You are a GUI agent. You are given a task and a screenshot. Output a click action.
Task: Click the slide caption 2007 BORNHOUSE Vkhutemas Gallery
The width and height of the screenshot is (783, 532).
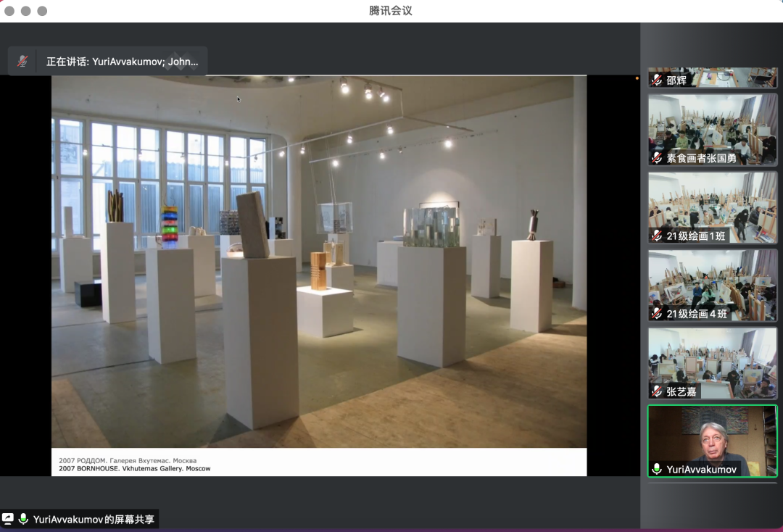click(x=135, y=469)
